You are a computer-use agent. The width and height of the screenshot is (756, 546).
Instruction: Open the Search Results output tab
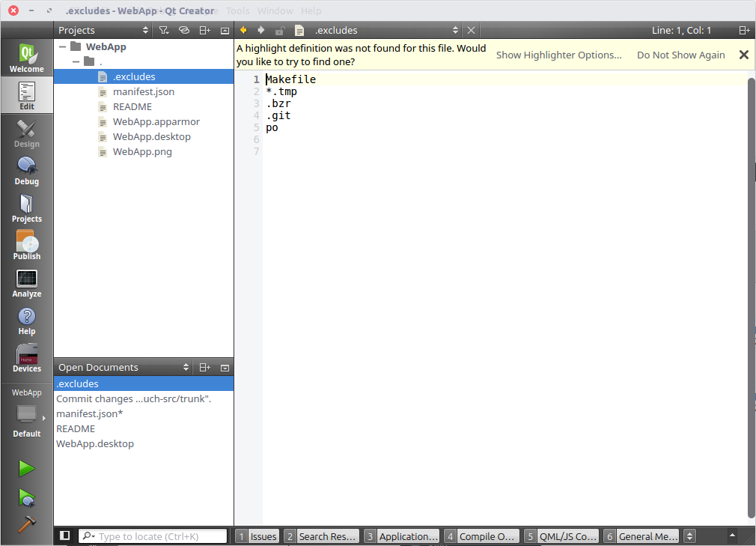point(322,536)
